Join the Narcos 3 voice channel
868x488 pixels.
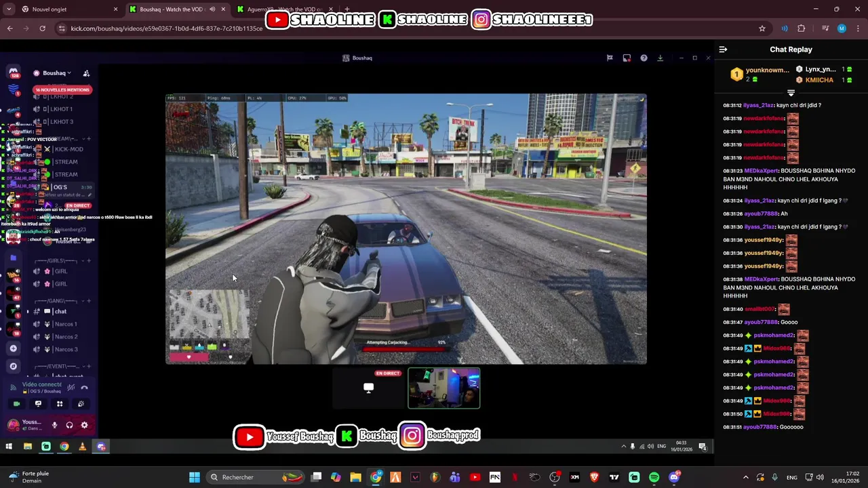point(61,350)
